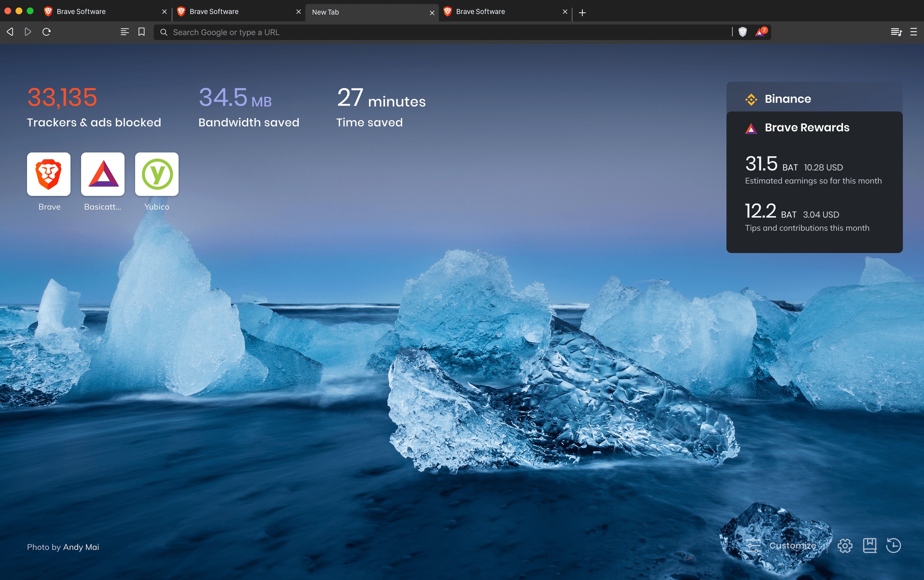Click 'Tips and contributions this month' text
924x580 pixels.
point(807,228)
